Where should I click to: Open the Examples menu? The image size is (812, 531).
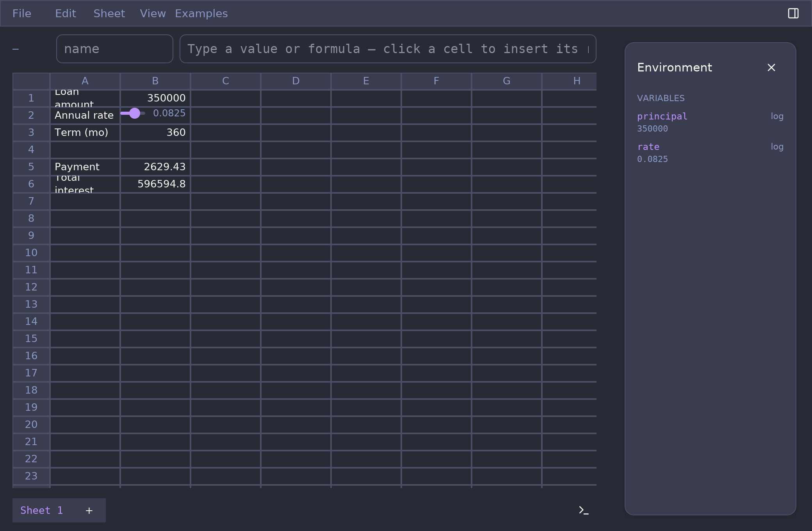pyautogui.click(x=201, y=13)
